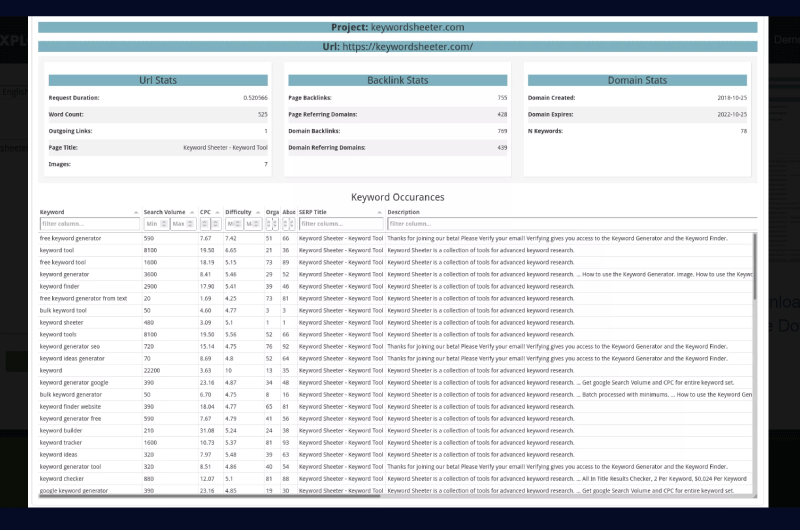The image size is (800, 530).
Task: Sort by SERP Title column arrow
Action: click(x=379, y=212)
